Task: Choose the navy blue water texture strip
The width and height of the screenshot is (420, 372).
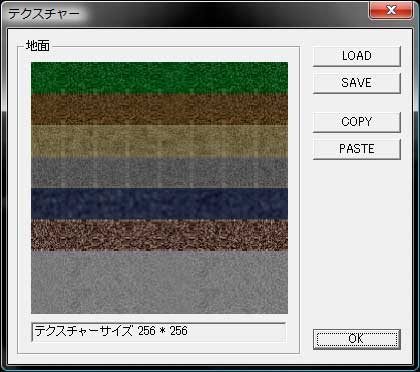Action: coord(159,204)
